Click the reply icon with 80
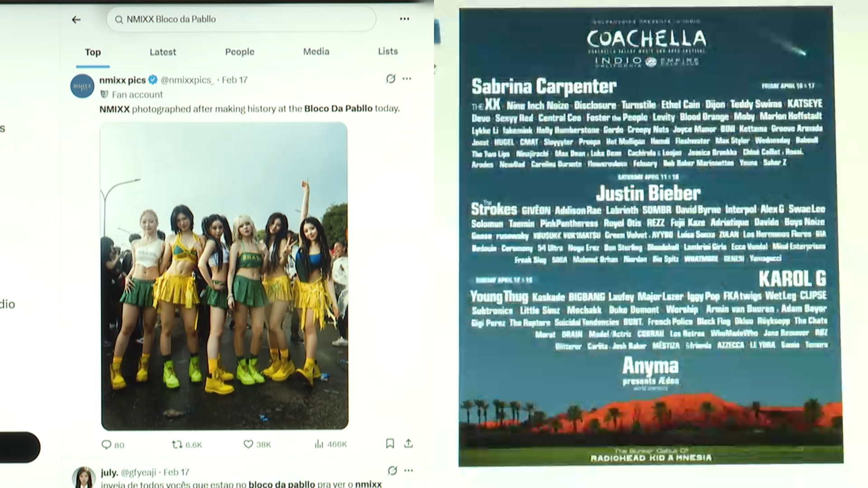Viewport: 868px width, 488px height. (107, 445)
